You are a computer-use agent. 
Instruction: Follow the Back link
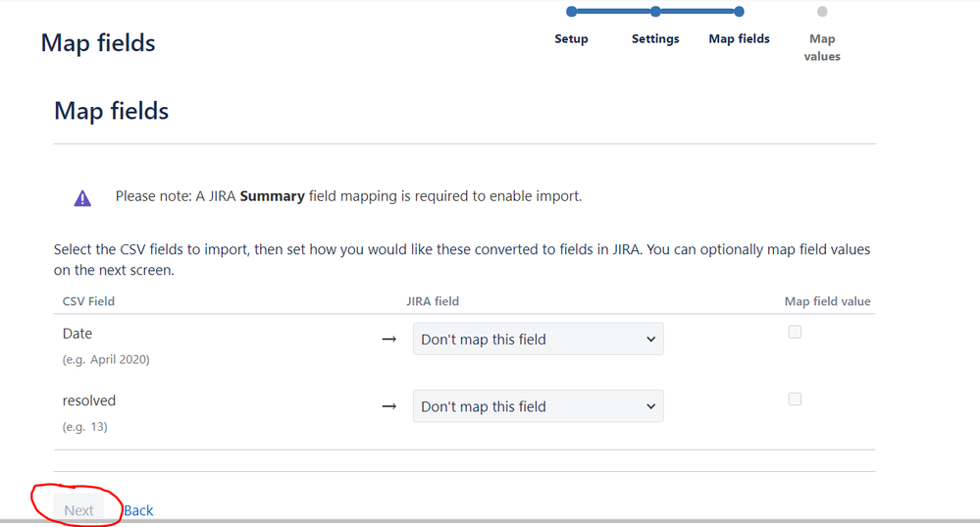pyautogui.click(x=138, y=510)
